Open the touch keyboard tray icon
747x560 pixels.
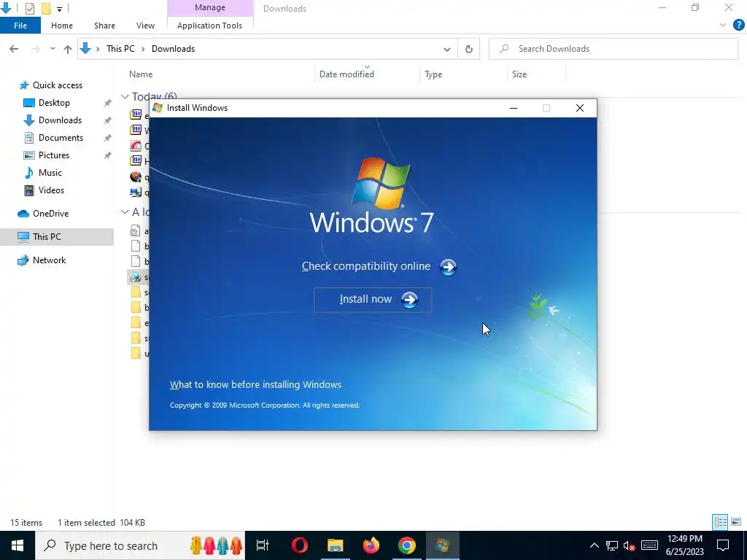point(649,545)
